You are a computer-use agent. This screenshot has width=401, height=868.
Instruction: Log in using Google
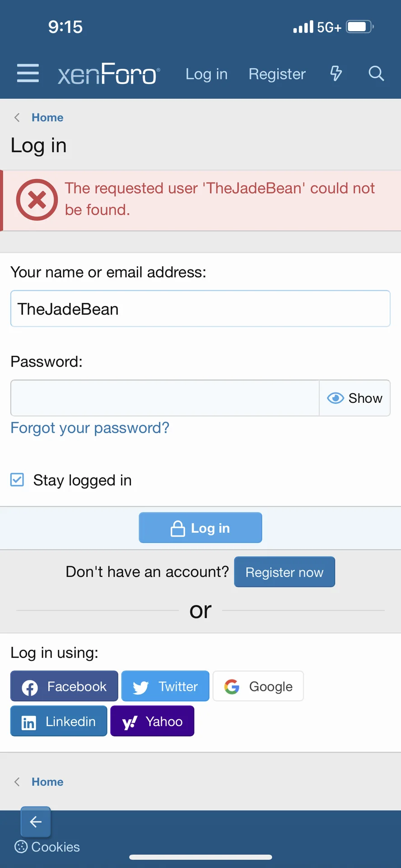point(258,686)
